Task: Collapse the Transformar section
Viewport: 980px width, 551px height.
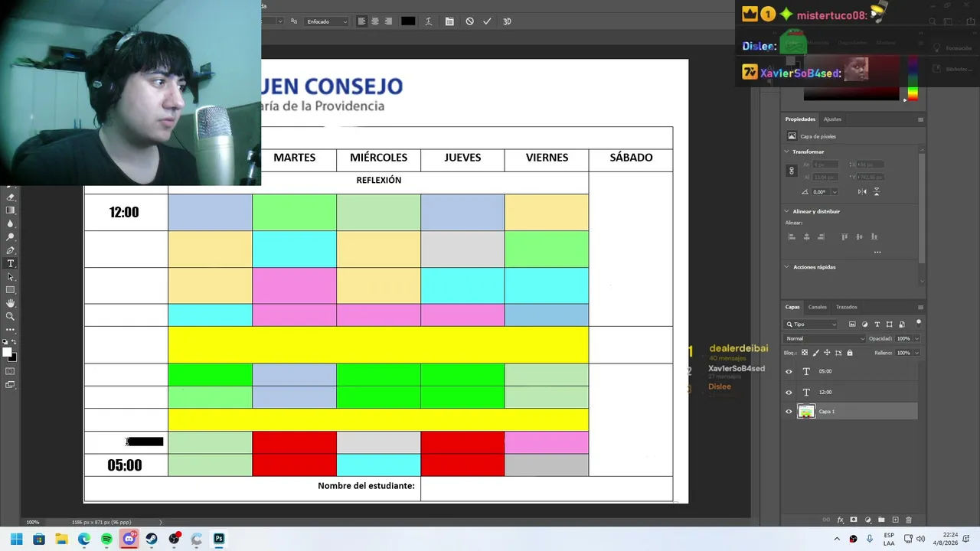Action: tap(787, 152)
